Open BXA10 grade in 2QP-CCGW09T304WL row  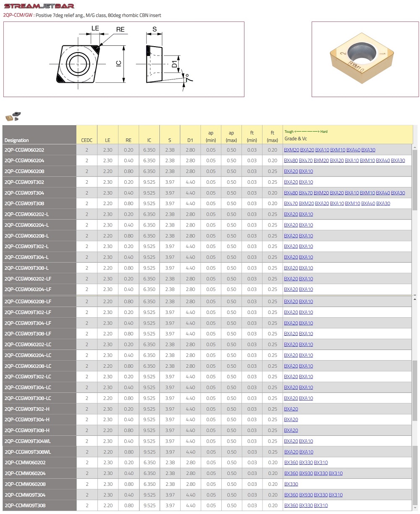(306, 441)
